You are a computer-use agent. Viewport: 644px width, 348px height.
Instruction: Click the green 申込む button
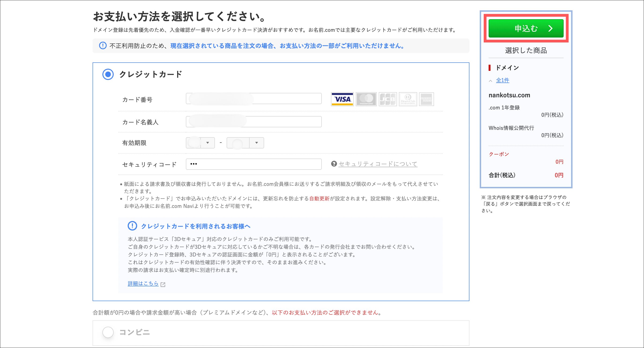point(526,29)
